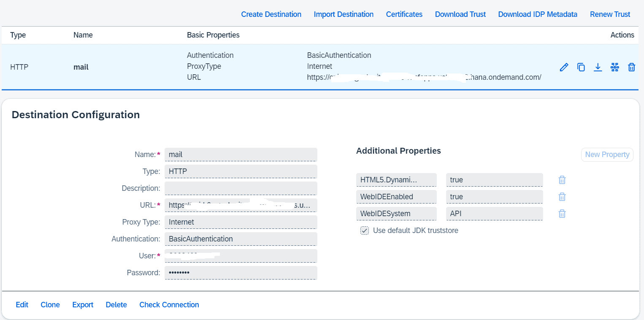Select Download IDP Metadata in the top bar
Viewport: 644px width, 320px height.
click(x=538, y=14)
